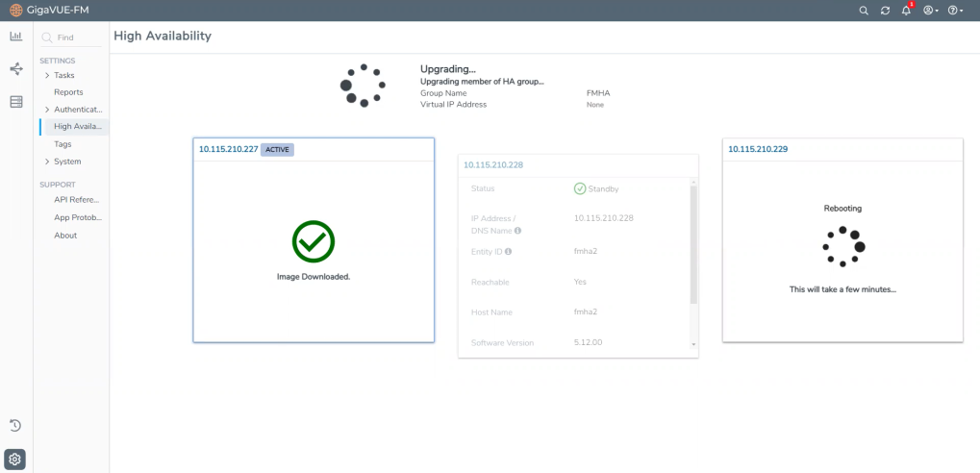
Task: Select Tasks in settings menu
Action: [x=63, y=76]
